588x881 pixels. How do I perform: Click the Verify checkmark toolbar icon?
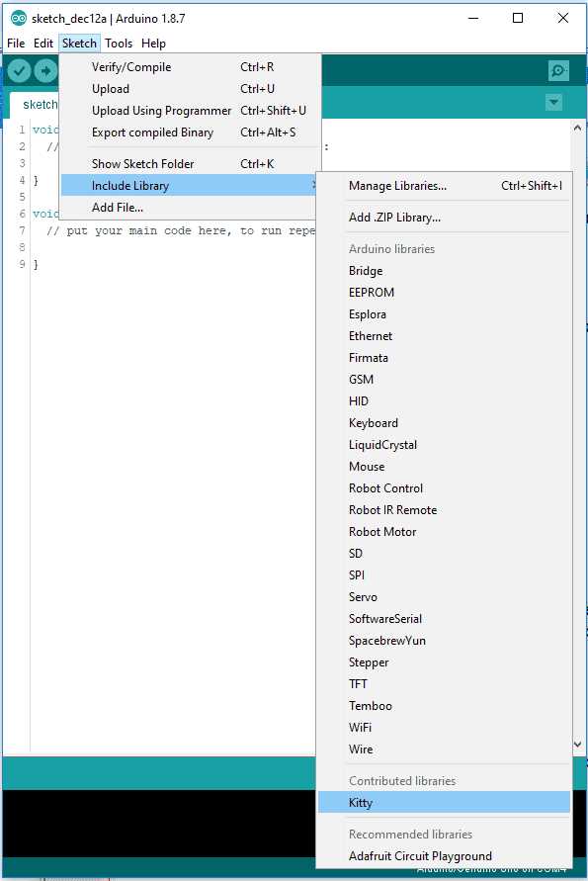(x=19, y=71)
